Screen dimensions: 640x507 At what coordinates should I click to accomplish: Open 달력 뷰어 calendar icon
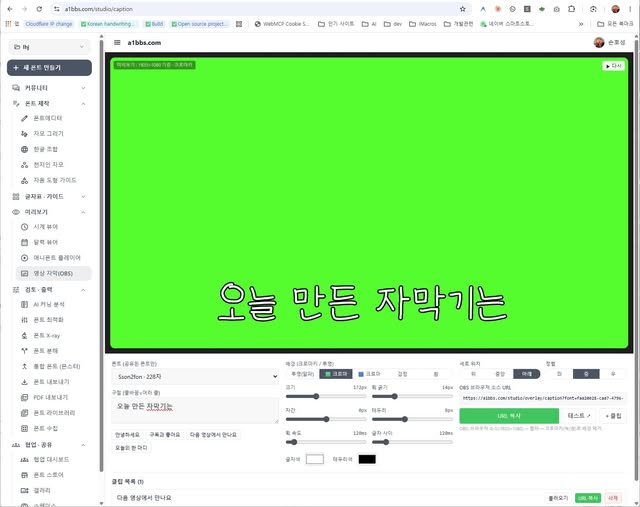pyautogui.click(x=24, y=242)
